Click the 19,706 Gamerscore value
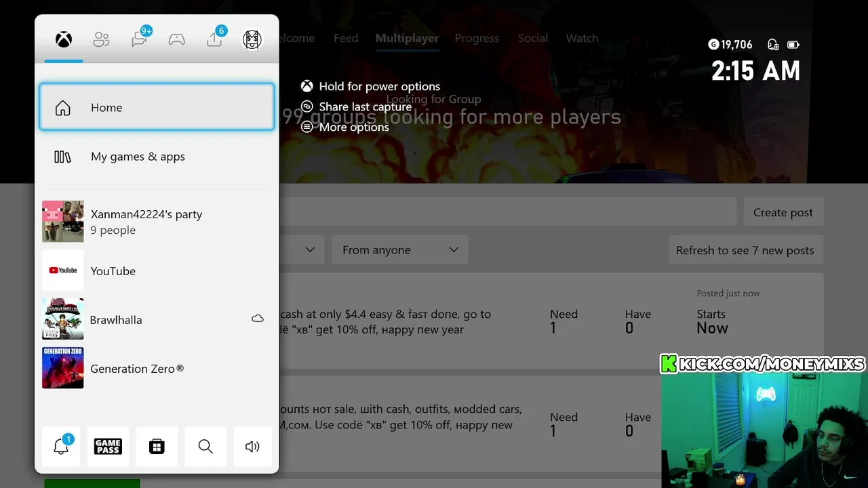This screenshot has height=488, width=868. click(736, 45)
